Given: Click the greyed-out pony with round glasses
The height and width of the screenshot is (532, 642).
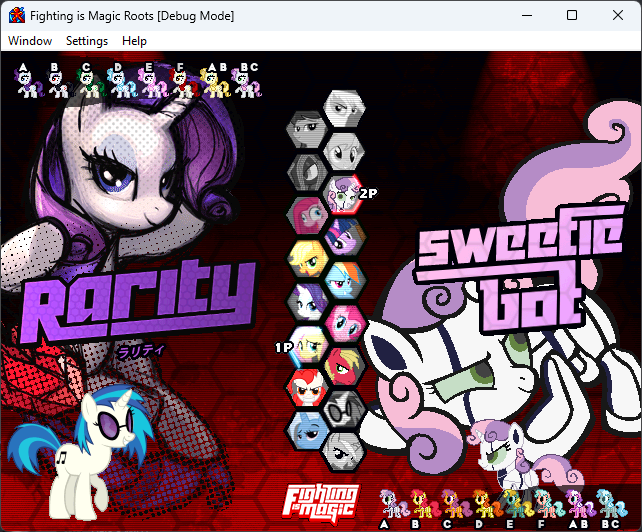Looking at the screenshot, I should [345, 409].
